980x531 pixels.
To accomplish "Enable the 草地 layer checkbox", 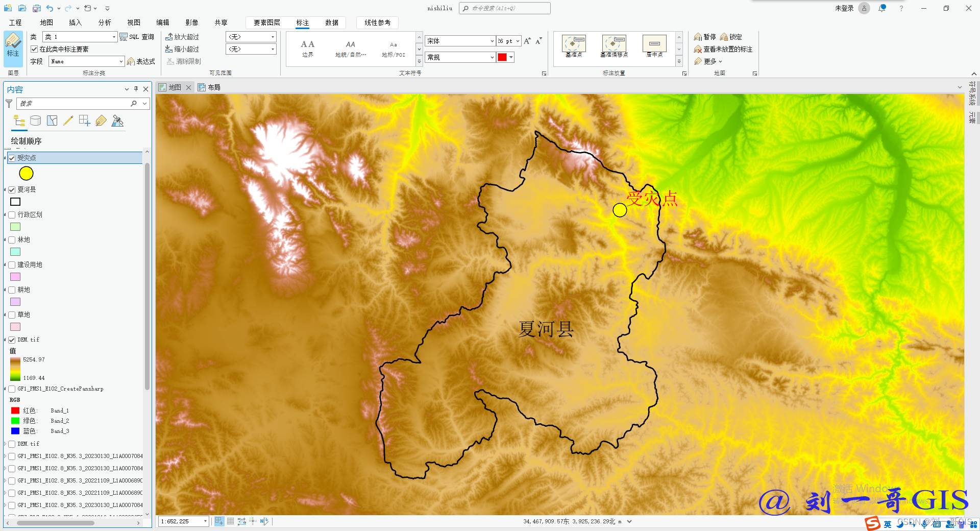I will tap(12, 315).
